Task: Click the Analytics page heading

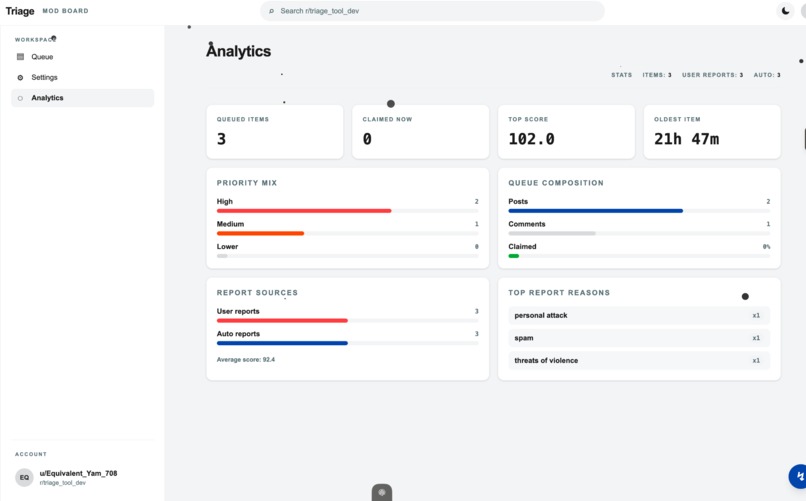Action: [x=239, y=51]
